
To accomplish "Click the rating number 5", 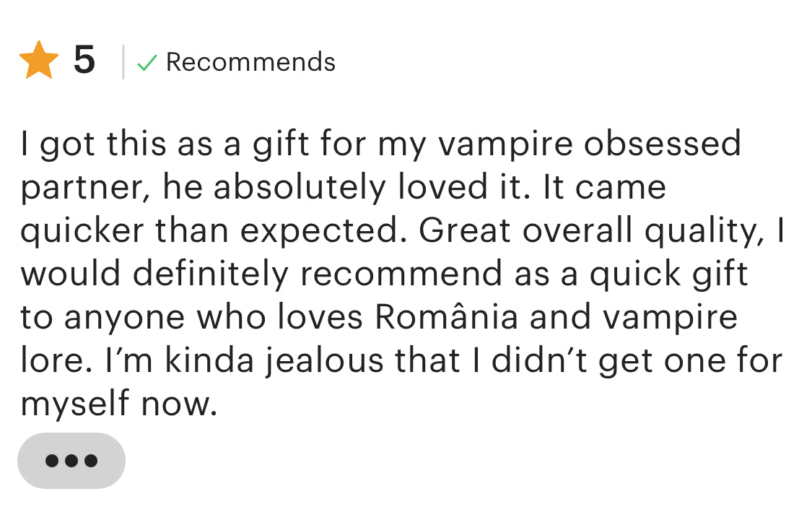I will click(84, 61).
